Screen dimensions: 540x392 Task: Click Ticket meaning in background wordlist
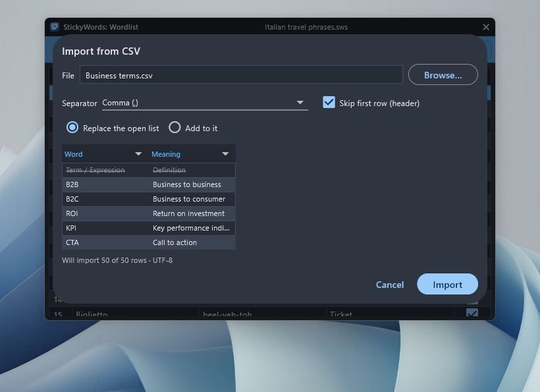point(341,314)
